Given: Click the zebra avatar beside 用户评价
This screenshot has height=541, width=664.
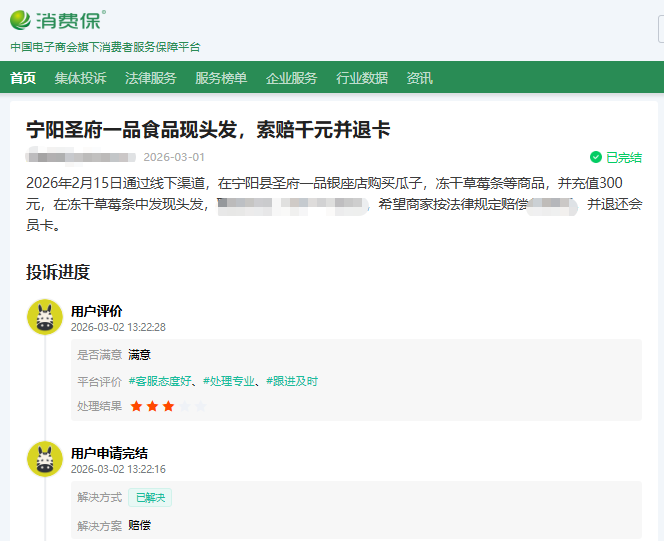Looking at the screenshot, I should 44,318.
